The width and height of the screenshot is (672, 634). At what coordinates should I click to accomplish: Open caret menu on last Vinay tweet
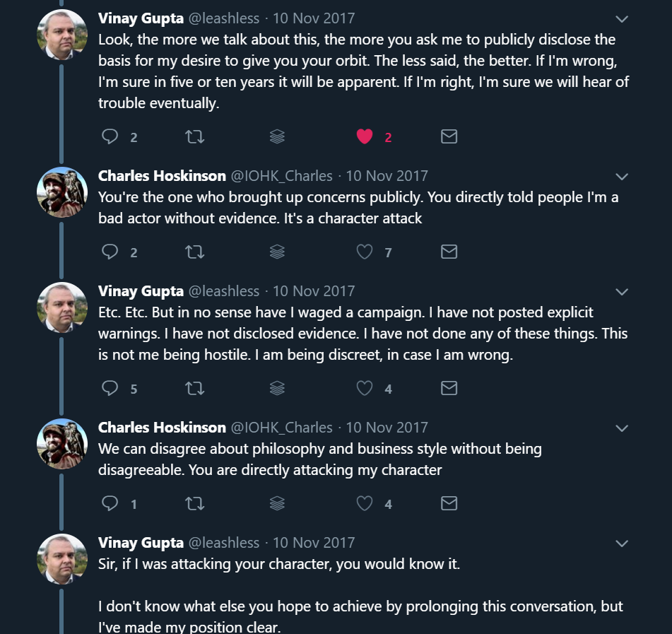pyautogui.click(x=622, y=543)
